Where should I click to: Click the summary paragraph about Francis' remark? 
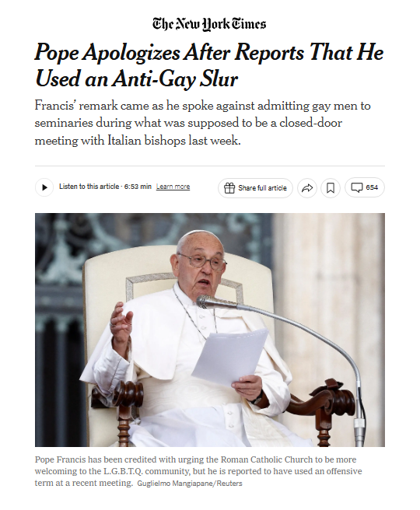[x=203, y=124]
